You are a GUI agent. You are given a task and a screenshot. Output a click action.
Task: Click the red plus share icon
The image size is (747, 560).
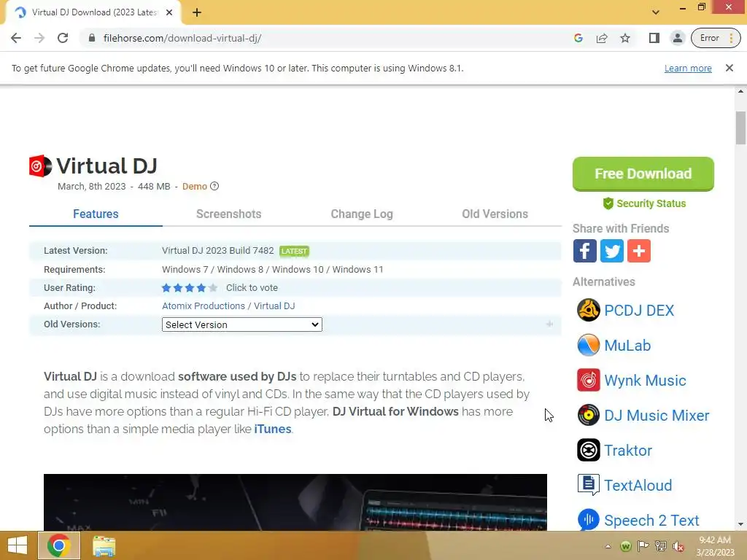click(639, 251)
